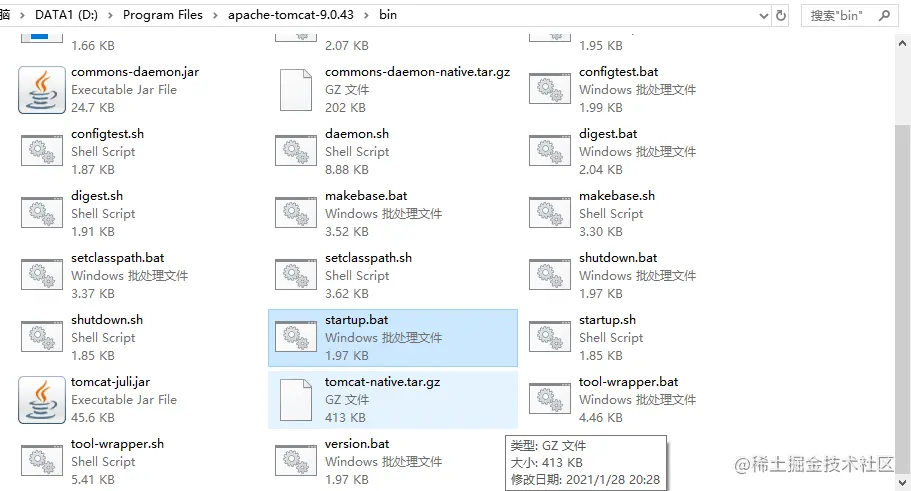This screenshot has width=911, height=491.
Task: Expand the chevron after apache-tomcat-9.0.43 breadcrumb
Action: 366,15
